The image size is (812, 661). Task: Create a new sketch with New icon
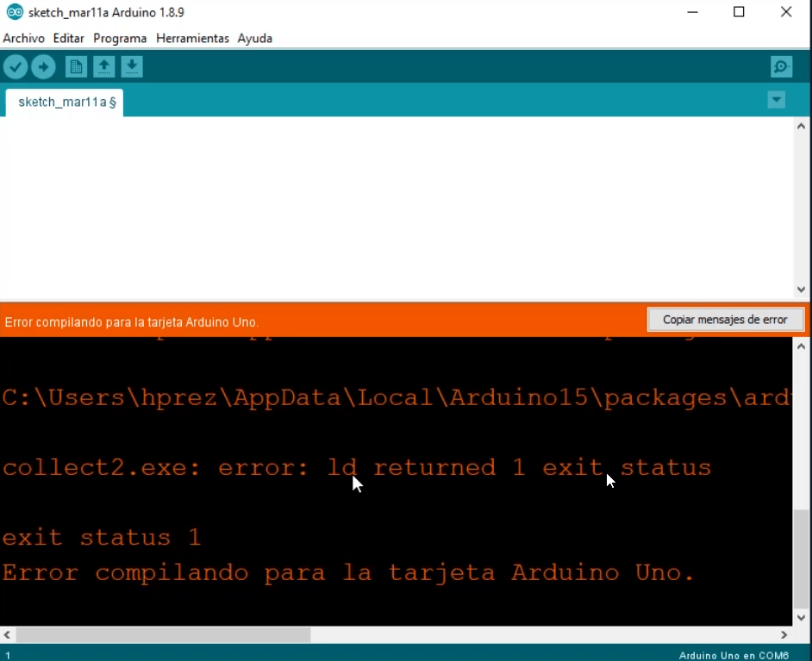76,66
